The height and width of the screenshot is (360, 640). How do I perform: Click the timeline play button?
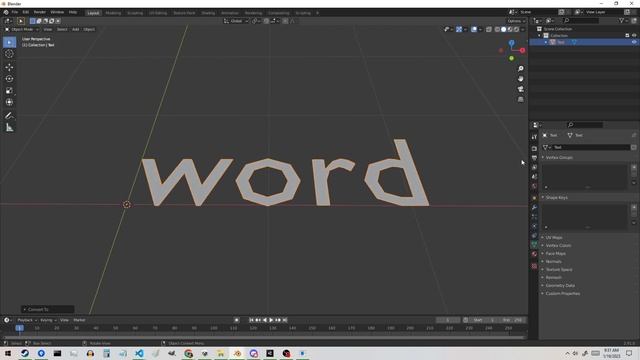tap(271, 320)
